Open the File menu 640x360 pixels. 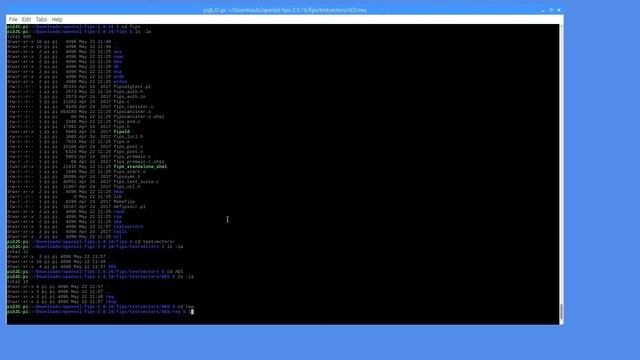click(x=13, y=20)
